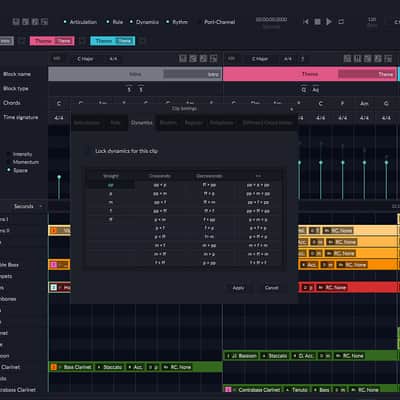Open the 4/4 time signature dropdown for Theme
This screenshot has width=400, height=400.
288,59
